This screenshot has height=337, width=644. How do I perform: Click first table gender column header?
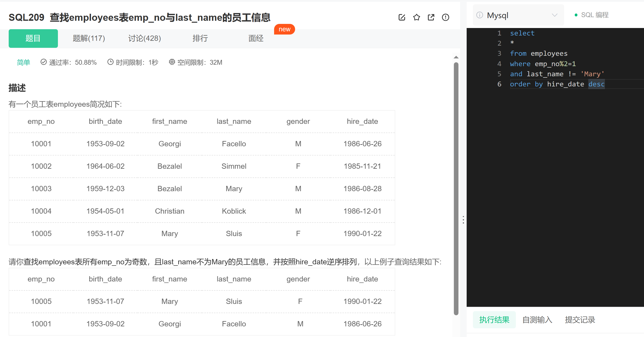[x=298, y=121]
